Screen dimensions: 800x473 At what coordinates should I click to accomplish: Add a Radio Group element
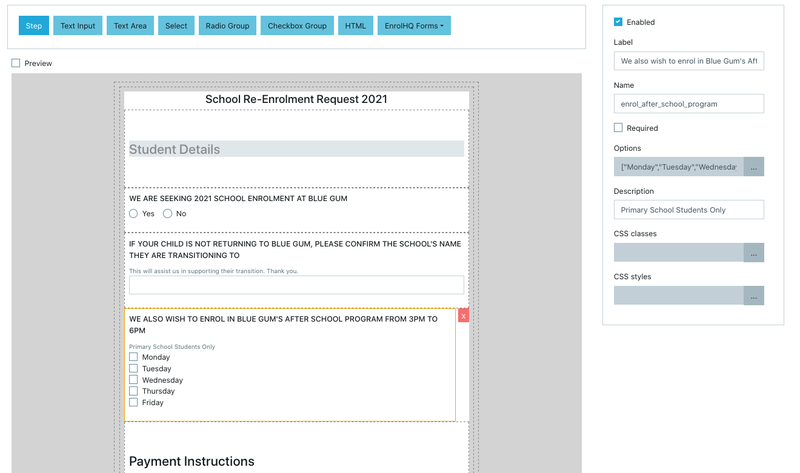click(x=228, y=26)
